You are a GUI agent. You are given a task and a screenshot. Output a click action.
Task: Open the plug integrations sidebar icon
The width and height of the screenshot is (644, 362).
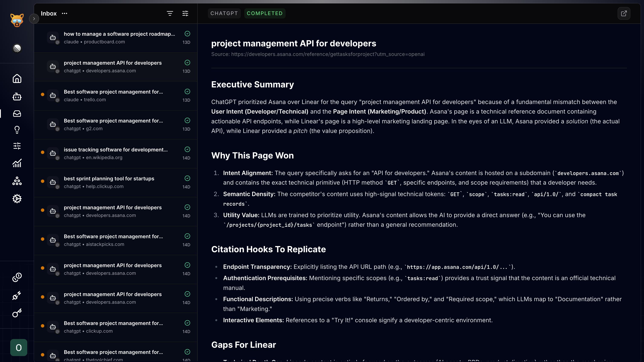click(x=17, y=296)
